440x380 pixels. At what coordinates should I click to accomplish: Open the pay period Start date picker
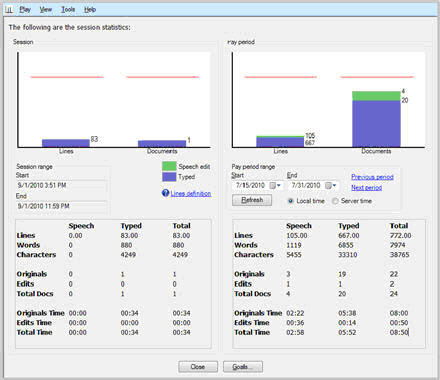275,186
